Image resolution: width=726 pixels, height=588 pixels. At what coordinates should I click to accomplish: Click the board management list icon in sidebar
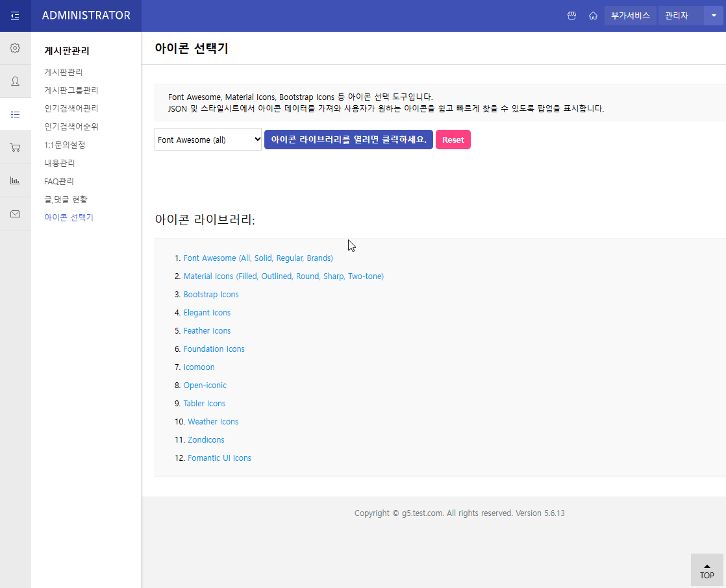pyautogui.click(x=16, y=114)
